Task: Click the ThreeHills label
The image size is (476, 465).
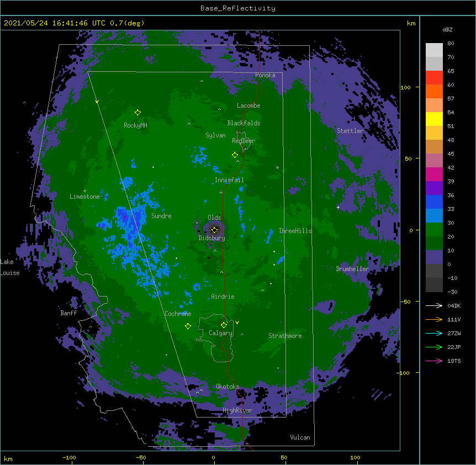Action: click(295, 231)
